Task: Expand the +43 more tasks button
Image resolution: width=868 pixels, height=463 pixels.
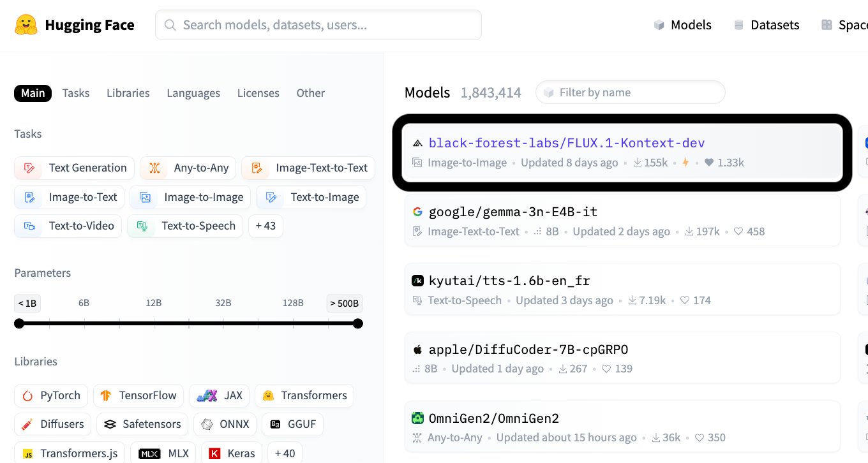Action: click(266, 226)
